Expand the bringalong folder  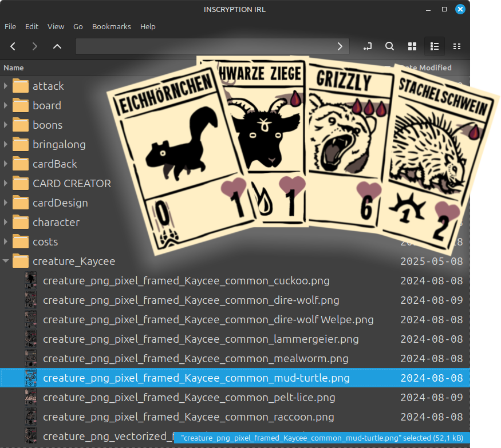point(5,144)
